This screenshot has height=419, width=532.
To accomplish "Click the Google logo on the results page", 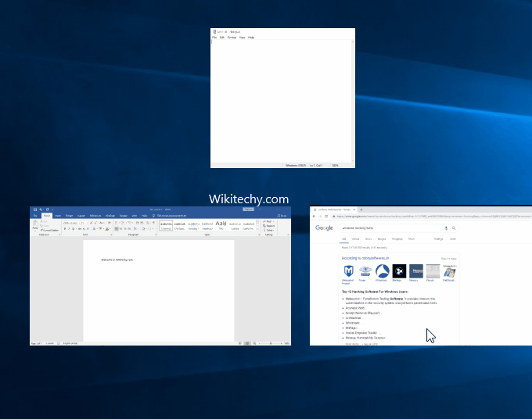I will 324,227.
